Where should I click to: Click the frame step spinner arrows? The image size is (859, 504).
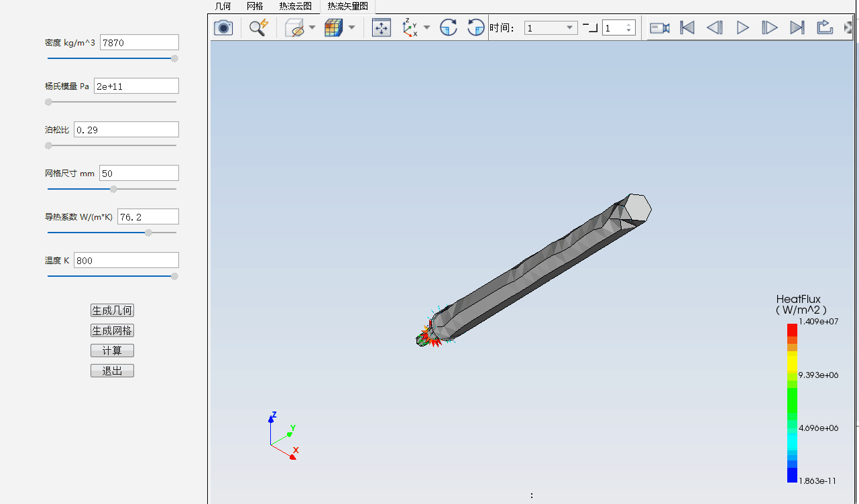tap(629, 27)
